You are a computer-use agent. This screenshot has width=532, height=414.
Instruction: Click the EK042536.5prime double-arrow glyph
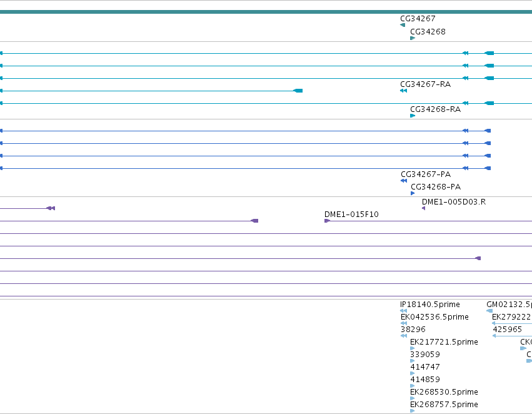tap(404, 323)
